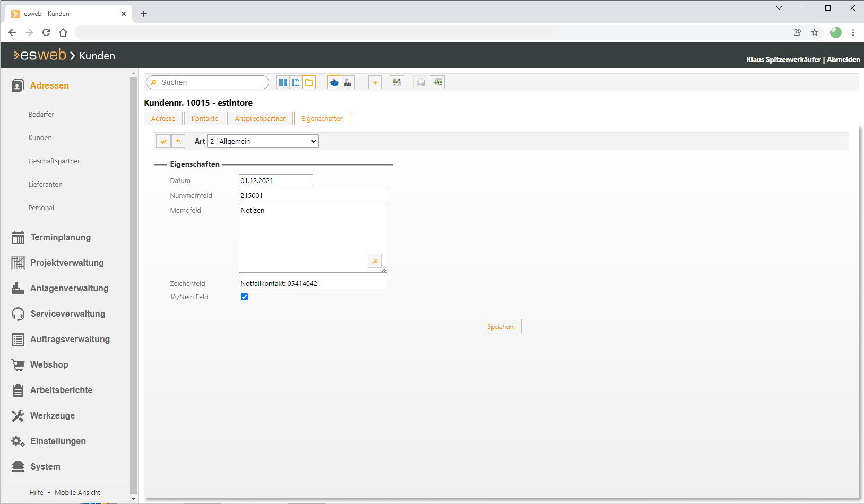Open the browser three-dot menu
Viewport: 864px width, 504px height.
click(x=853, y=32)
